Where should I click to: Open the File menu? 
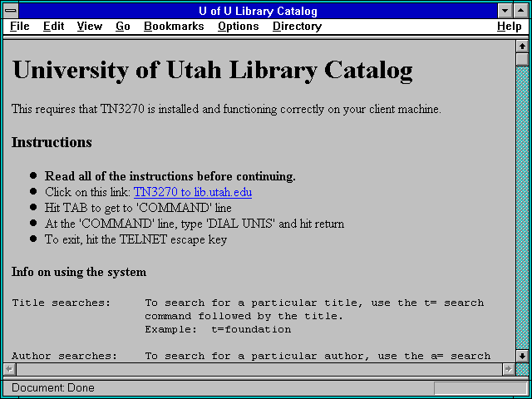point(20,27)
